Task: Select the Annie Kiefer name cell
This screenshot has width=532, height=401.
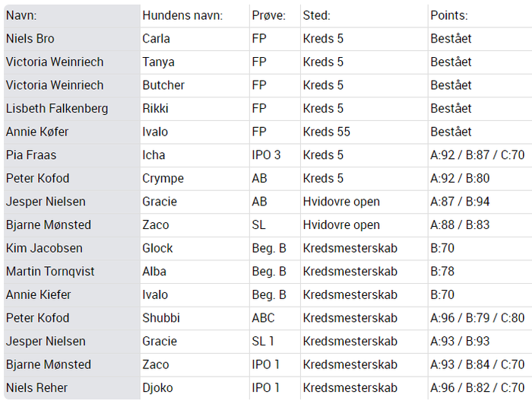Action: [72, 295]
